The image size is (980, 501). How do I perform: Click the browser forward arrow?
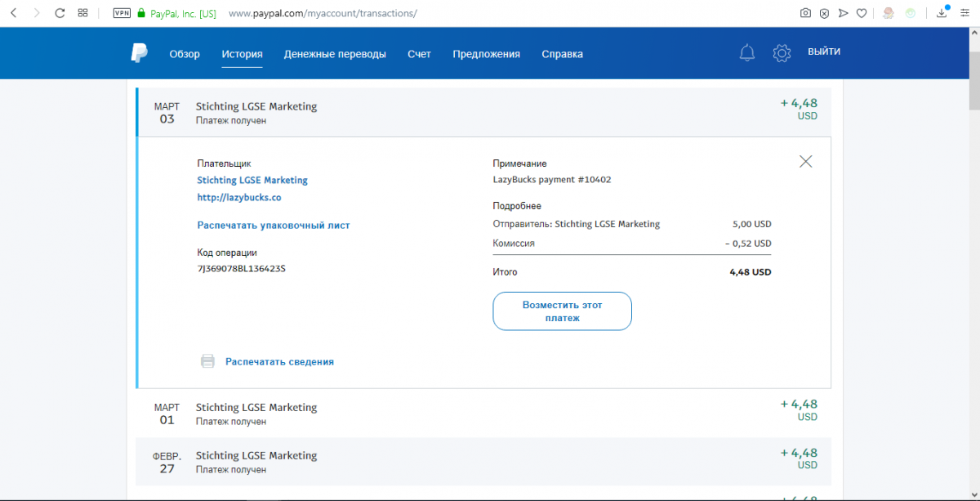click(x=36, y=13)
